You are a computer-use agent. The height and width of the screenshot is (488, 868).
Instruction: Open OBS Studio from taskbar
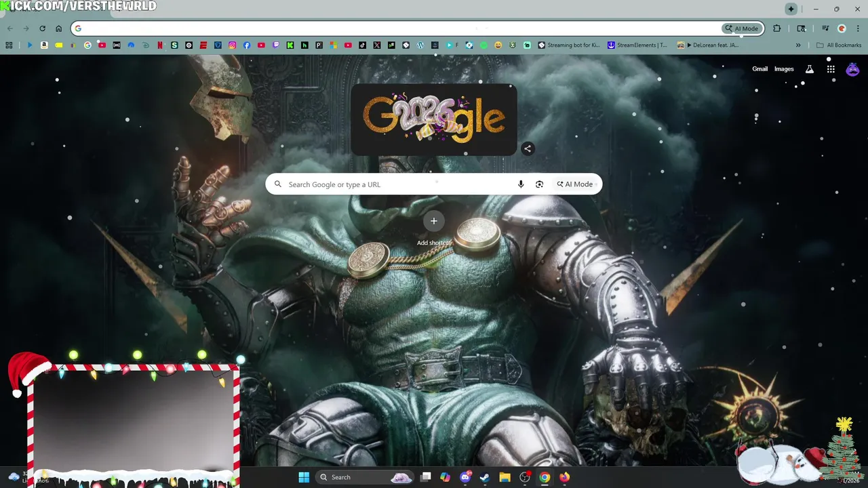pyautogui.click(x=524, y=477)
